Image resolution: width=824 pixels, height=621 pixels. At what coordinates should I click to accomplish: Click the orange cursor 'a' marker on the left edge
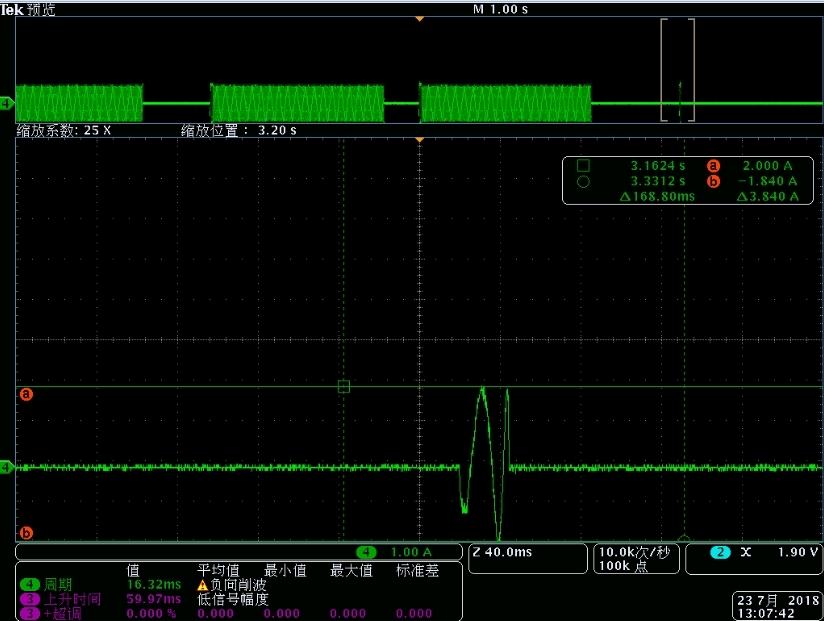pos(26,394)
